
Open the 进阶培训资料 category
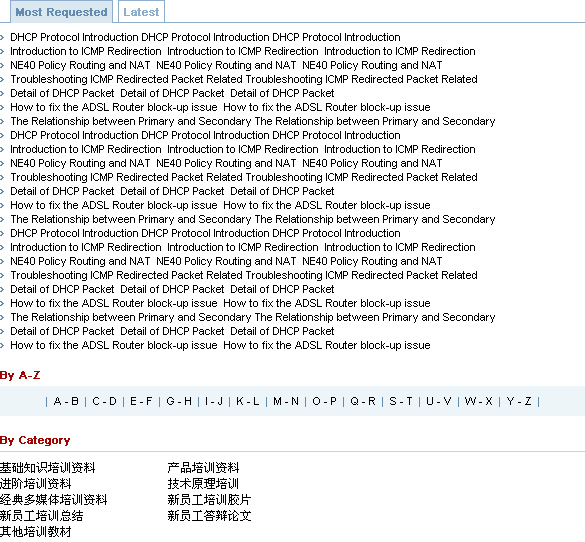35,483
